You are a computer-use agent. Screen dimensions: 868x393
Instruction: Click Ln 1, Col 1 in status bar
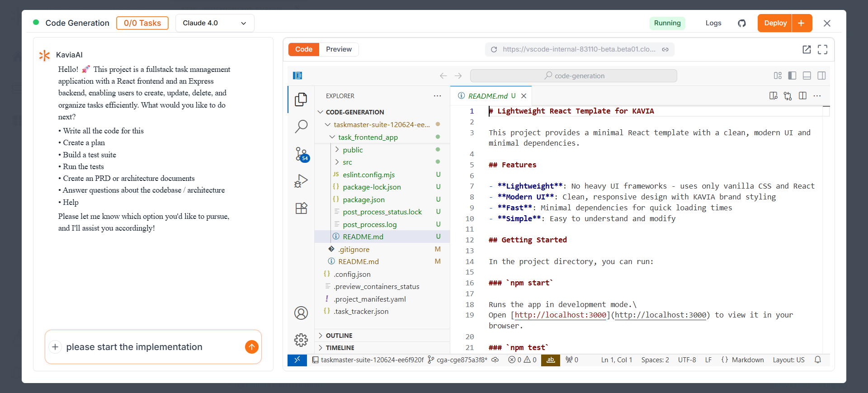point(616,360)
